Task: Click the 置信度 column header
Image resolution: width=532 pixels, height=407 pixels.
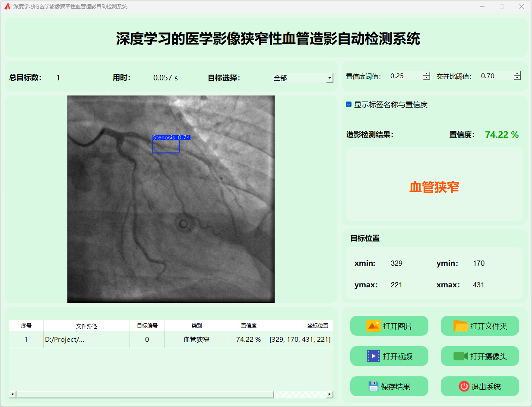Action: (248, 326)
